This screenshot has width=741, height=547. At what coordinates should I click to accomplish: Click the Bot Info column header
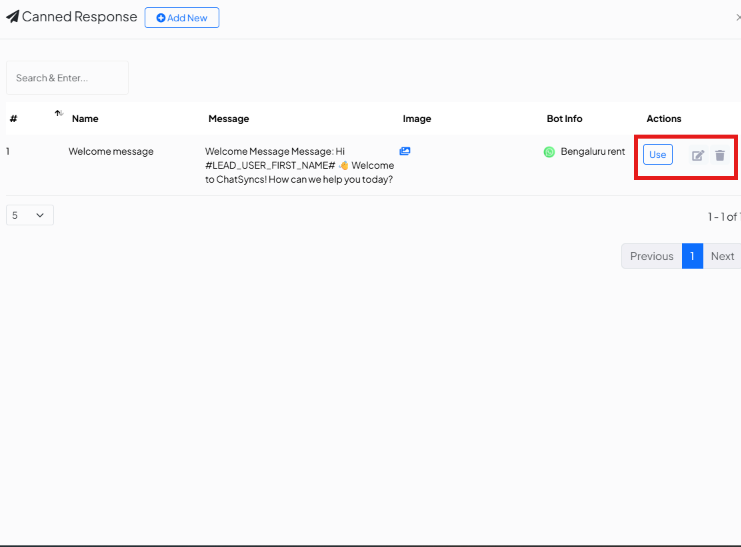[x=564, y=119]
